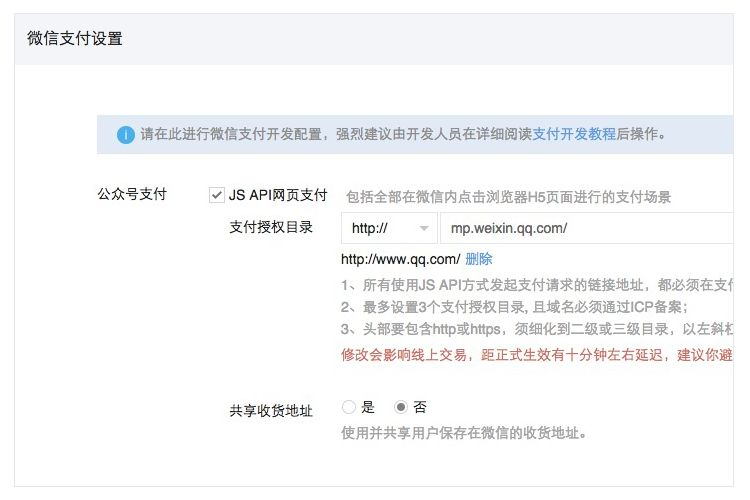Click the 支付授权目录 field label
This screenshot has height=500, width=750.
[x=271, y=228]
